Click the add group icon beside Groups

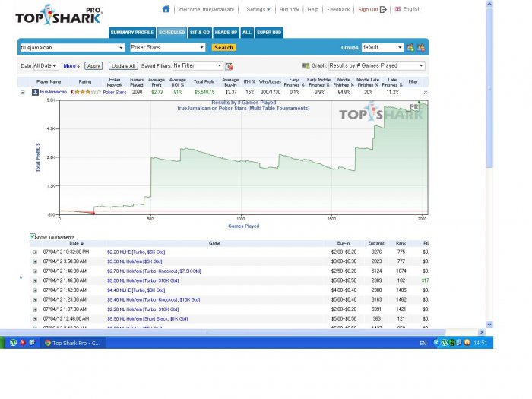coord(410,47)
